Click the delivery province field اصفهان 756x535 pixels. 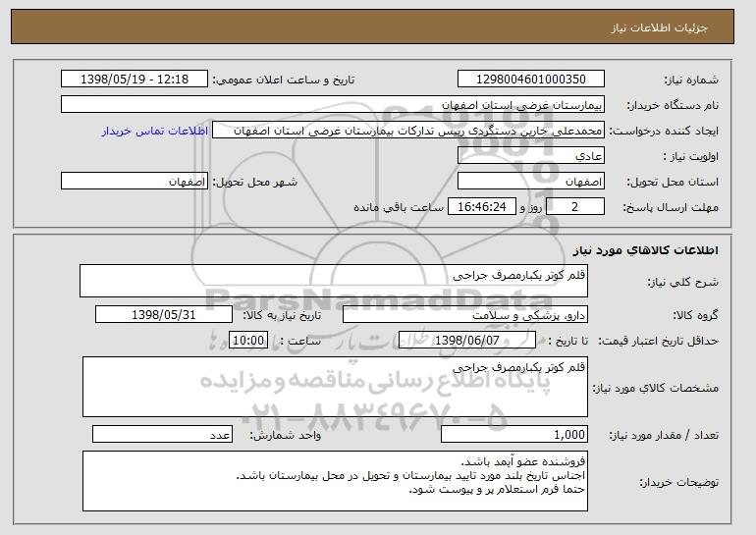tap(531, 182)
